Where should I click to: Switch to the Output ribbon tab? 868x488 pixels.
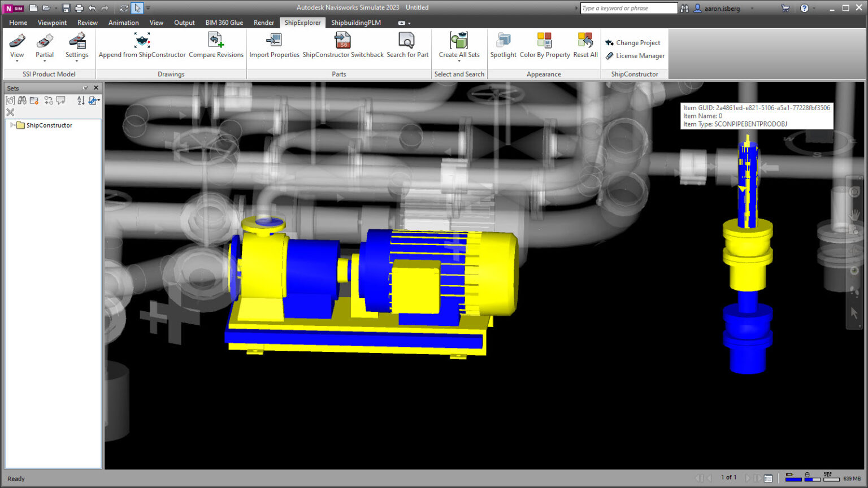184,23
